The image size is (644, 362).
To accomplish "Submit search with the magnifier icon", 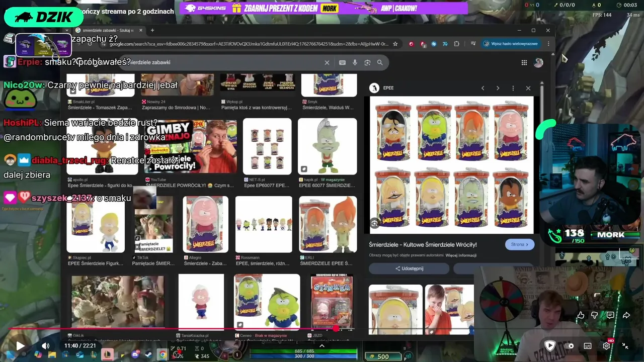I will click(x=380, y=62).
